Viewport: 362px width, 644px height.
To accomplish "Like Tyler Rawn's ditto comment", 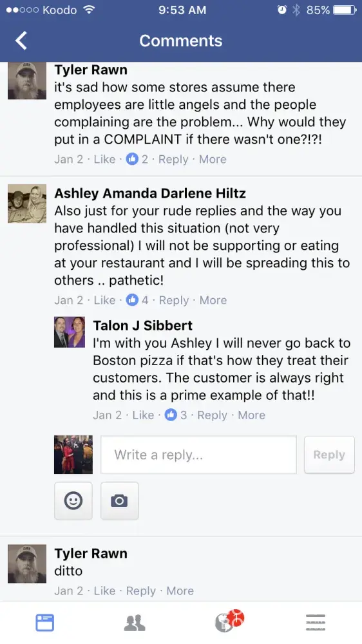I will click(x=104, y=591).
